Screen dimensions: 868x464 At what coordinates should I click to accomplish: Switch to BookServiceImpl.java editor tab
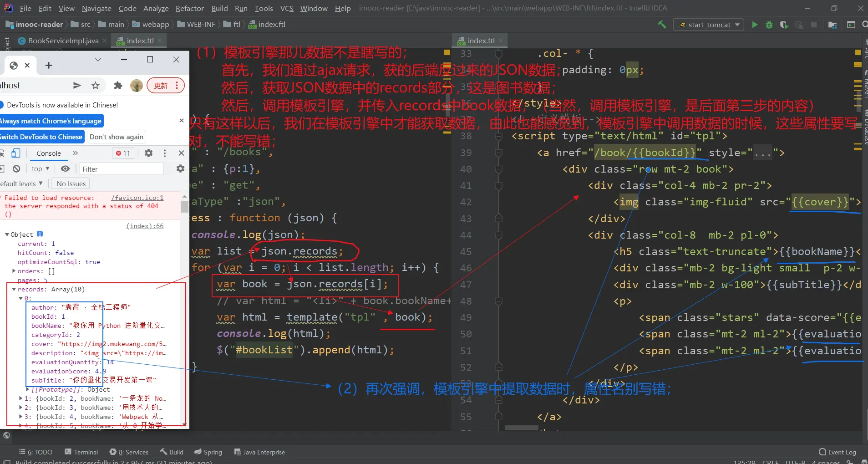coord(63,41)
